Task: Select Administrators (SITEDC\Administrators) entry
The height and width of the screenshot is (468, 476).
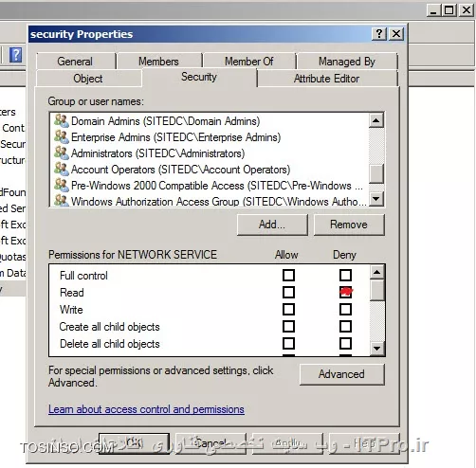Action: (150, 153)
